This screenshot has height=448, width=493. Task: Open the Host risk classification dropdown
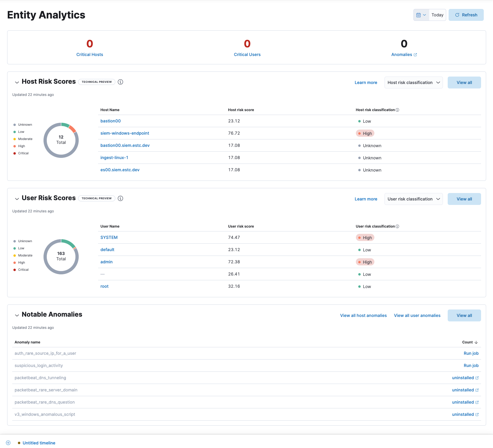tap(413, 82)
